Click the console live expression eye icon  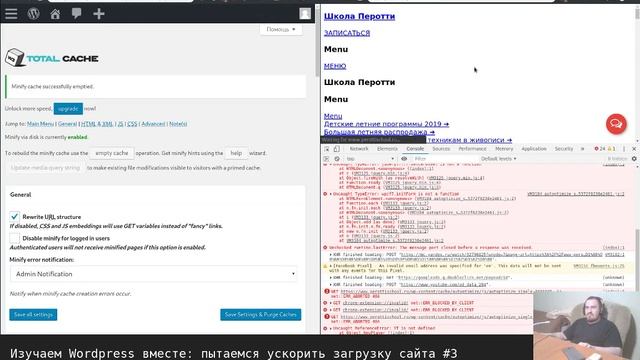(404, 159)
